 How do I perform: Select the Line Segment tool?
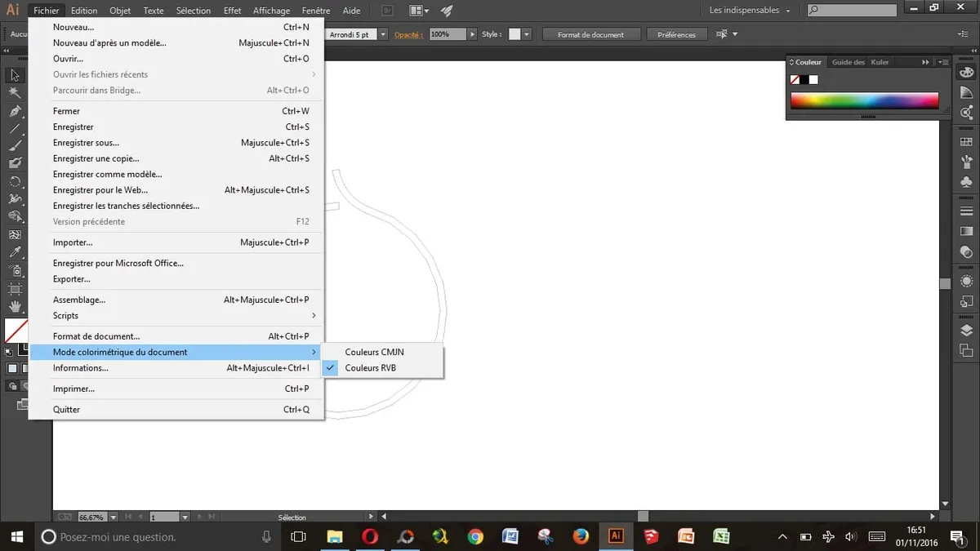[x=15, y=128]
